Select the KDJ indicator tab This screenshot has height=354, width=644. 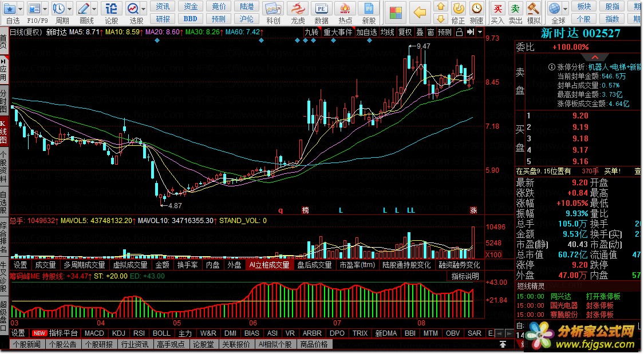[x=118, y=333]
